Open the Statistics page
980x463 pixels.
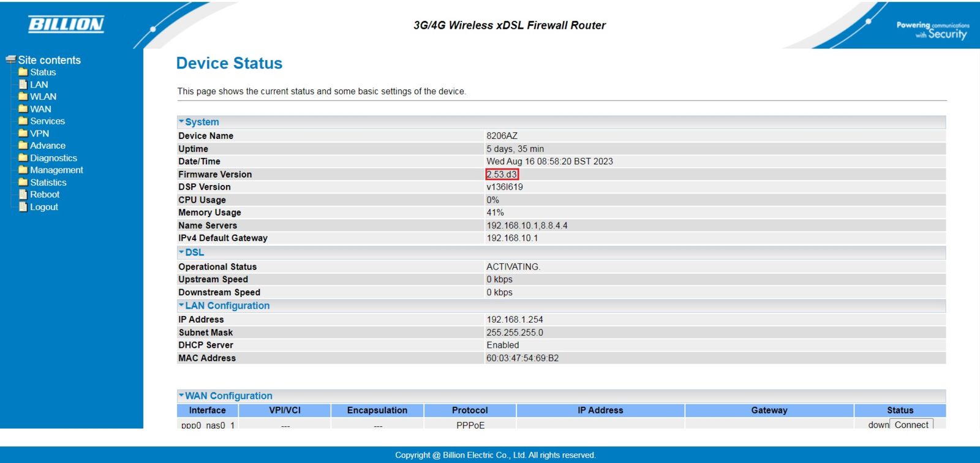tap(48, 183)
